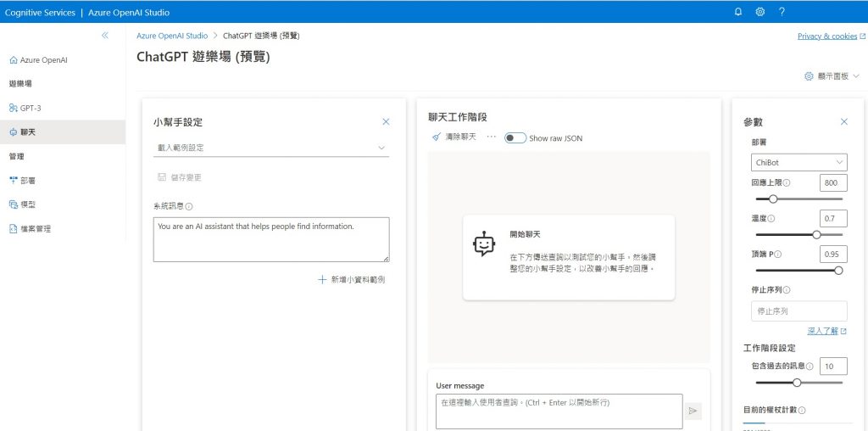
Task: Click the 停止序列 input field
Action: tap(798, 311)
